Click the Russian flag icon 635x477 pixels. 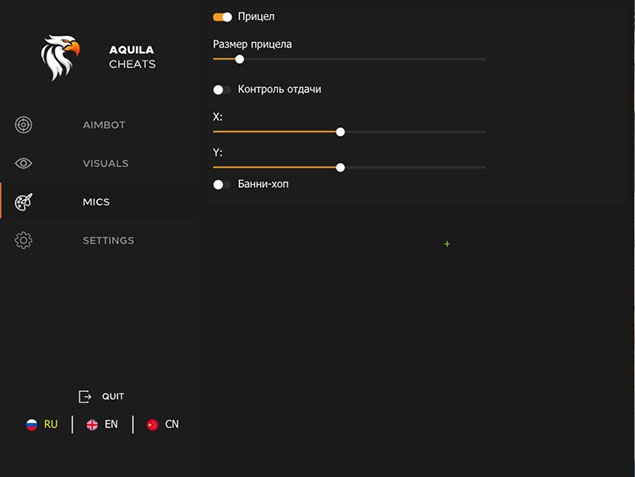[32, 424]
